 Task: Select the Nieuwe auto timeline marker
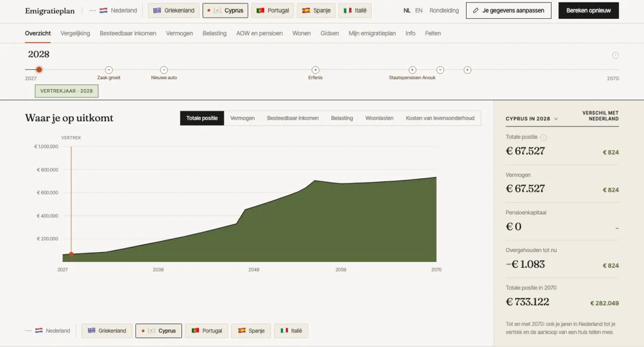[x=164, y=70]
